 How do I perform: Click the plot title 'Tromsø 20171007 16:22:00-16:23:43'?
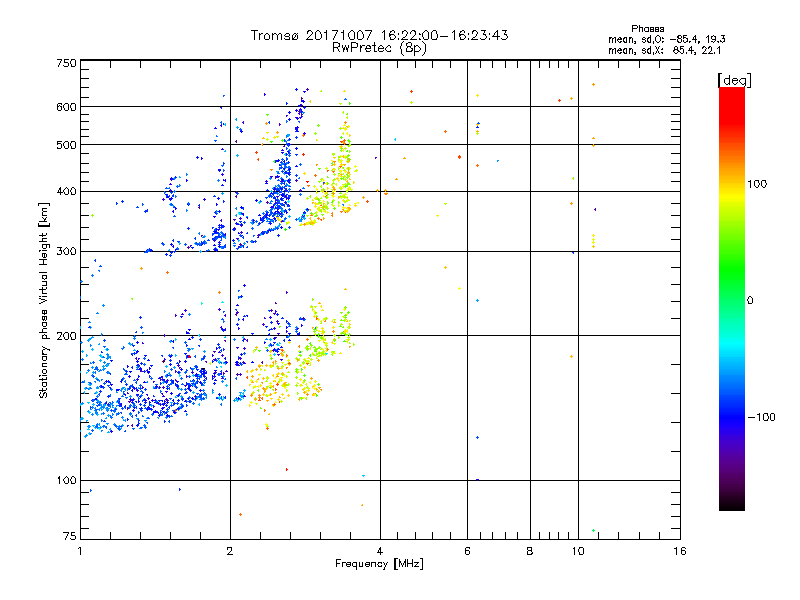[x=379, y=35]
